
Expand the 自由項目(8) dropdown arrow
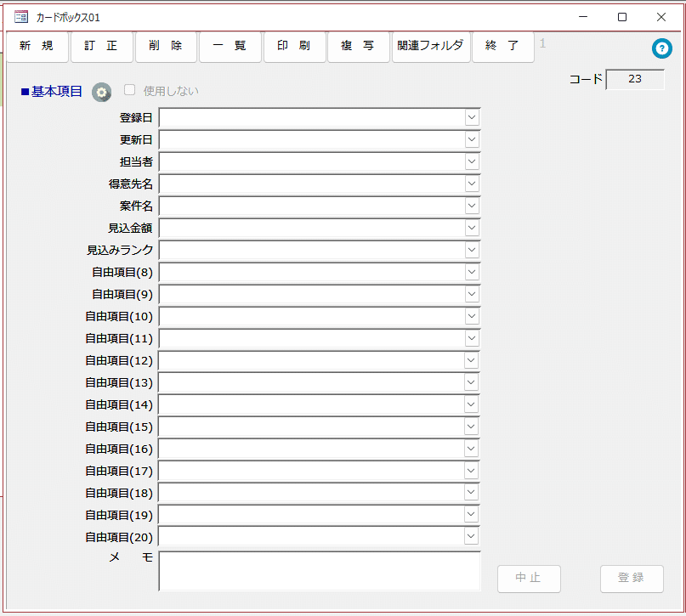tap(472, 272)
